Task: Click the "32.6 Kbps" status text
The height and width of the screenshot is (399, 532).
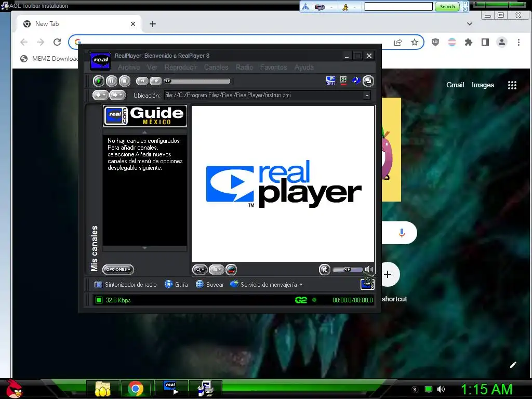Action: coord(118,300)
